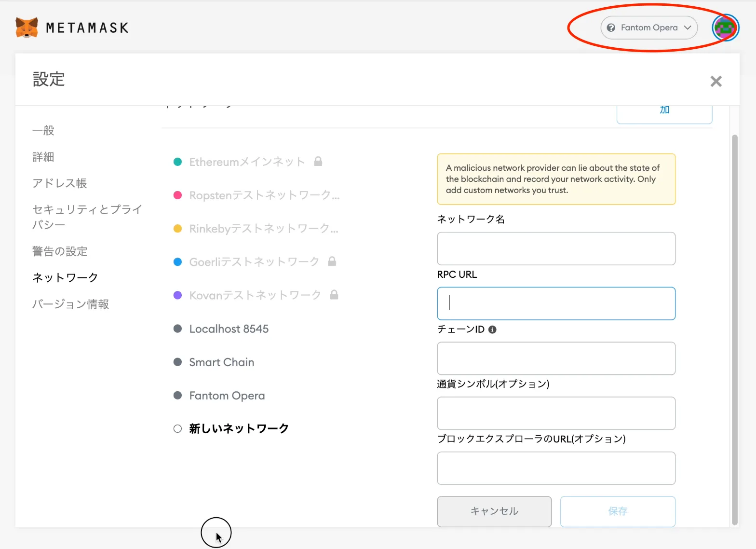The width and height of the screenshot is (756, 549).
Task: Select the Goerliテストネットワーク entry
Action: pos(254,261)
